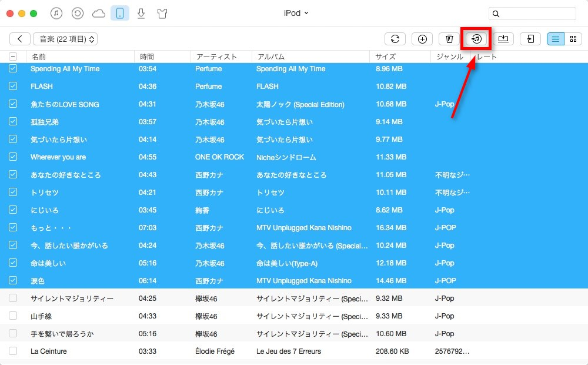Uncheck the トリセツ checkbox
The height and width of the screenshot is (365, 588).
pyautogui.click(x=13, y=192)
